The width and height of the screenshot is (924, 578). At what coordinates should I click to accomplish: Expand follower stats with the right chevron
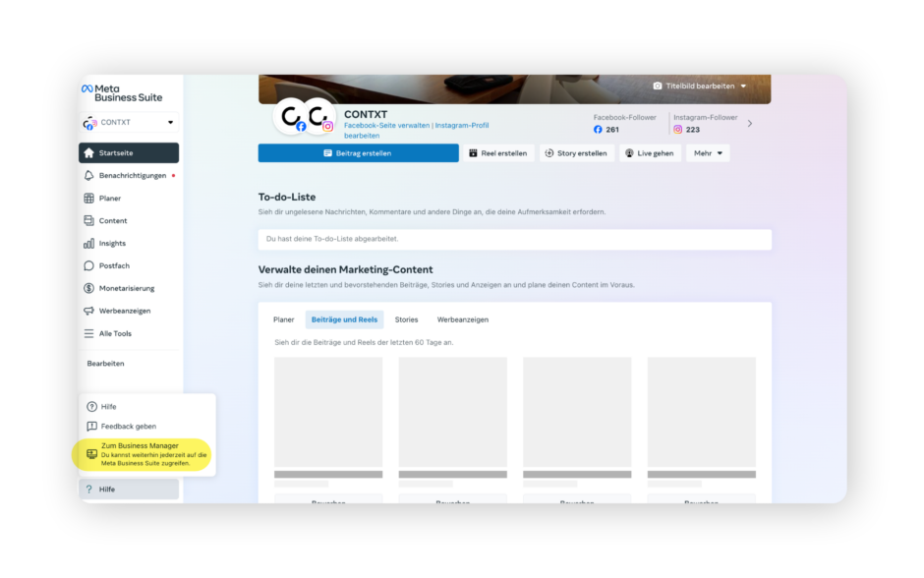click(750, 124)
